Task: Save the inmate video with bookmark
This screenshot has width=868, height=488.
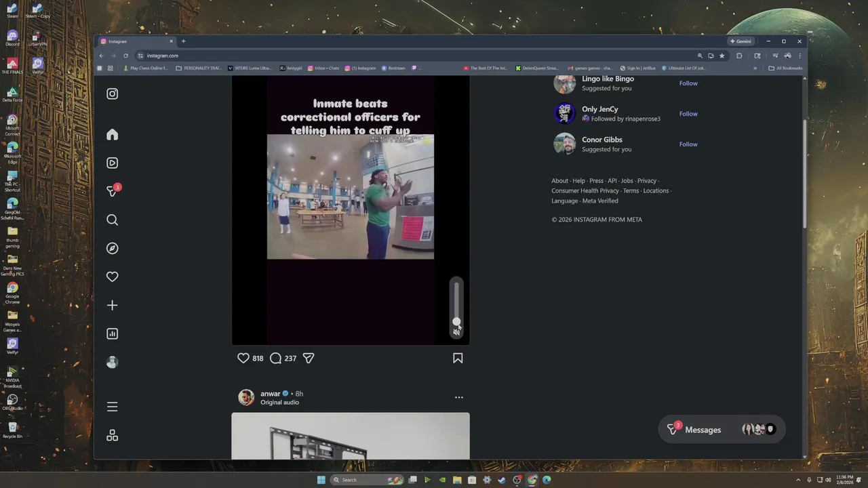Action: 458,358
